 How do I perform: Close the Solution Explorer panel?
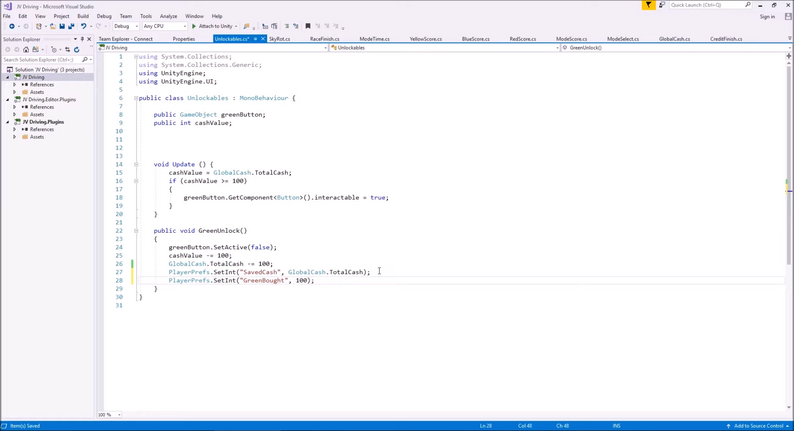pos(89,39)
